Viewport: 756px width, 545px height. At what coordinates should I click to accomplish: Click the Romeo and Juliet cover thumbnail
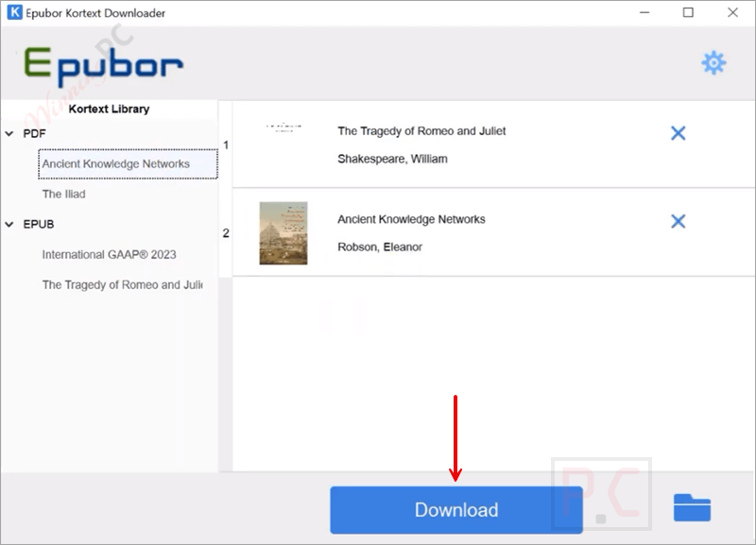click(284, 128)
